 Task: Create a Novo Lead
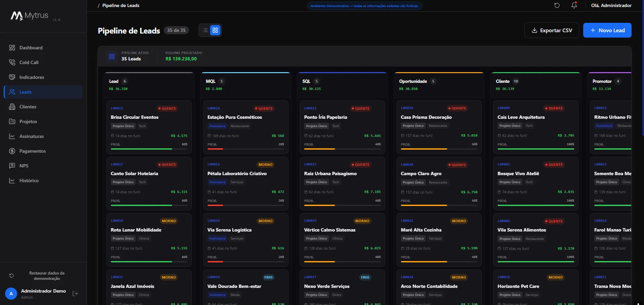click(x=607, y=30)
